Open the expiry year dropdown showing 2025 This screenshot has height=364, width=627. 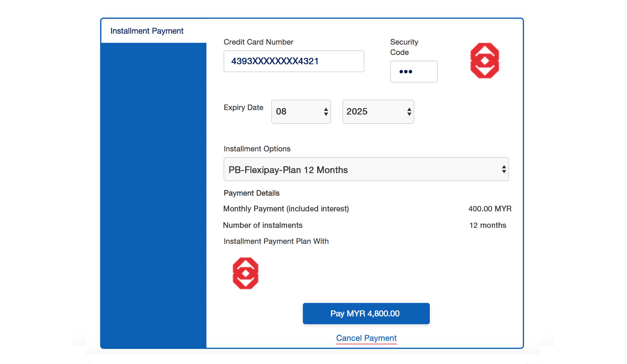tap(378, 111)
